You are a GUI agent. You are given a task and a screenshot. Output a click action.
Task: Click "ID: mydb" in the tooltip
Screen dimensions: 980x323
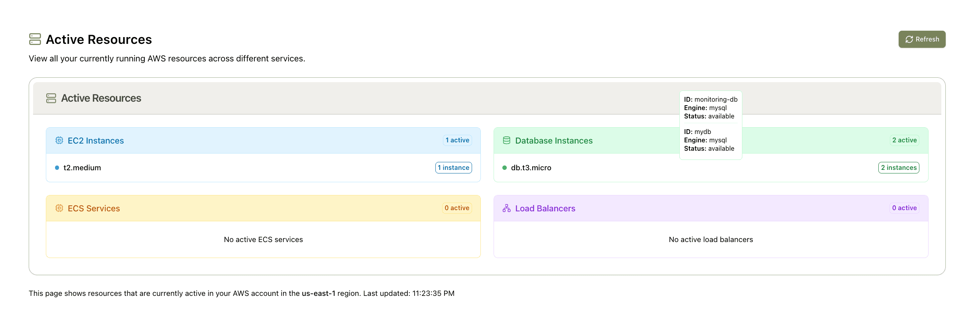(x=698, y=132)
